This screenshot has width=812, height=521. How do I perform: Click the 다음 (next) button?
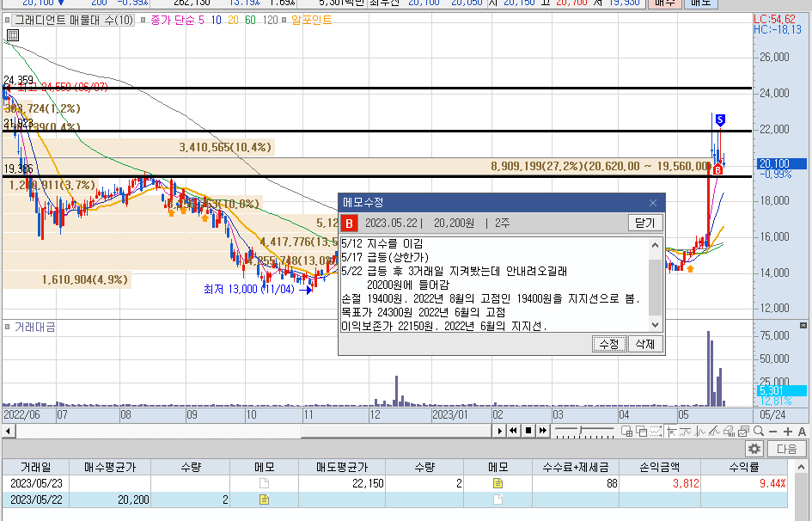[786, 449]
